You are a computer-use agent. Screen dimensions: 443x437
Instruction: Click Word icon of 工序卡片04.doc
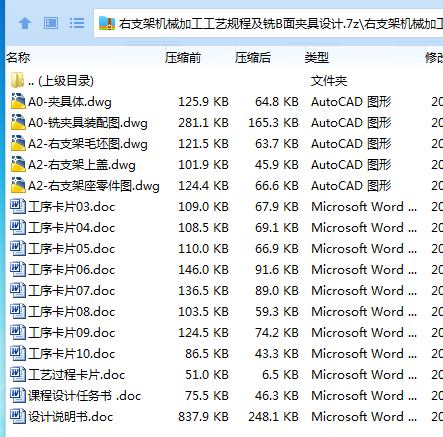[18, 227]
